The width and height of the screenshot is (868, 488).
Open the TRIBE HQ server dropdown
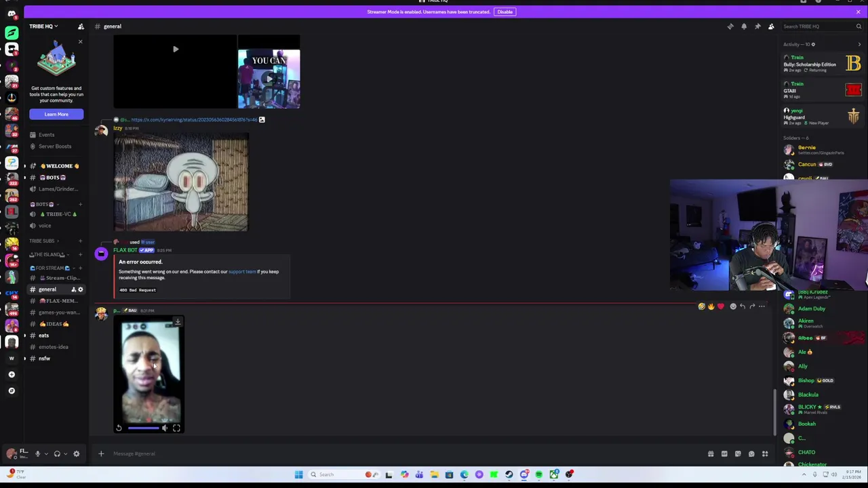[43, 26]
